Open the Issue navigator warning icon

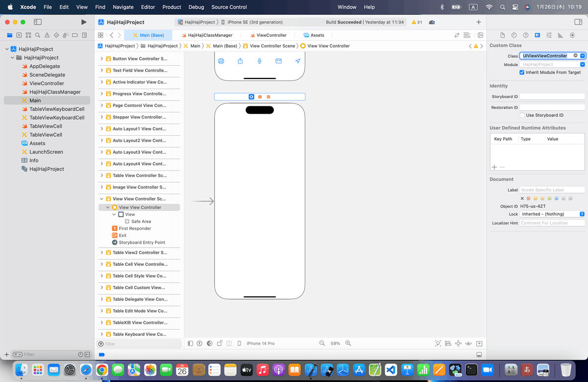point(47,35)
